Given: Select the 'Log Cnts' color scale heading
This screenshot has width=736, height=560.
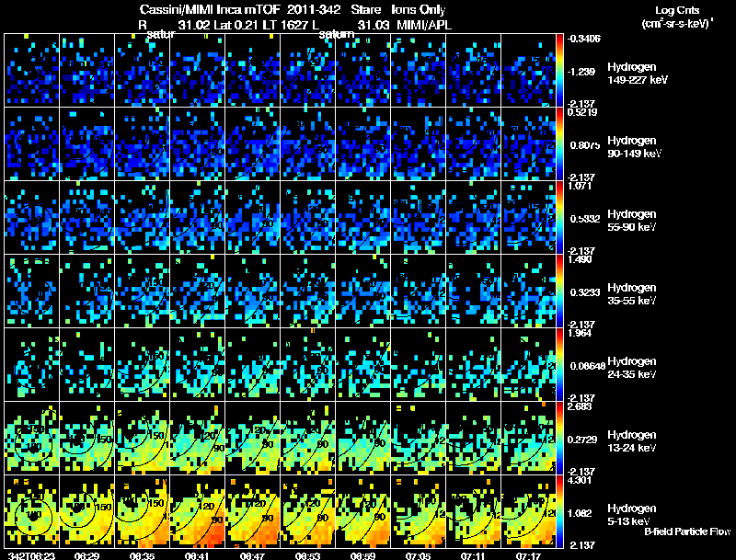Looking at the screenshot, I should click(677, 10).
